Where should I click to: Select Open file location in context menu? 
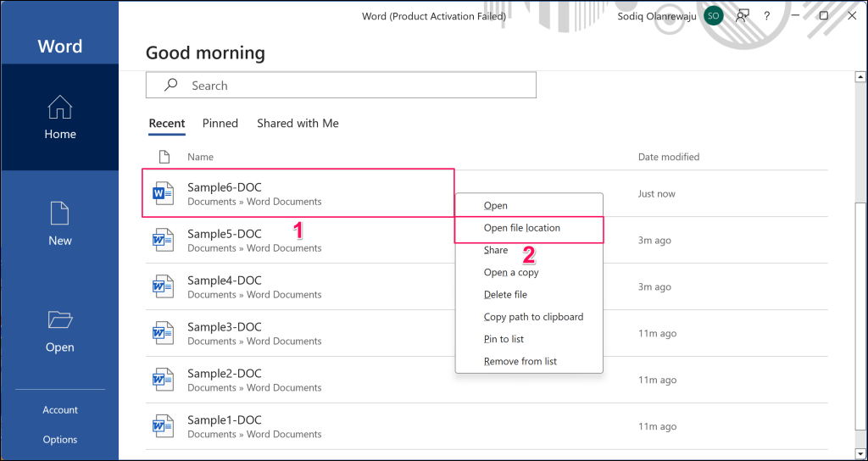tap(521, 228)
